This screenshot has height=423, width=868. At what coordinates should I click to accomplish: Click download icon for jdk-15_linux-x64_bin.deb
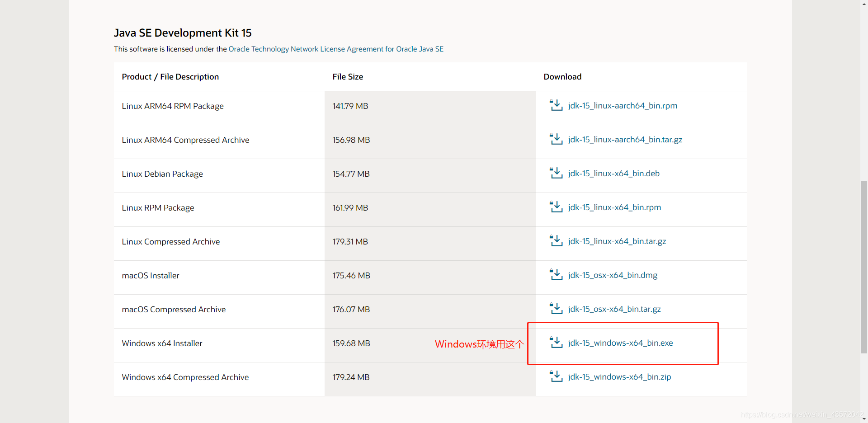coord(556,173)
